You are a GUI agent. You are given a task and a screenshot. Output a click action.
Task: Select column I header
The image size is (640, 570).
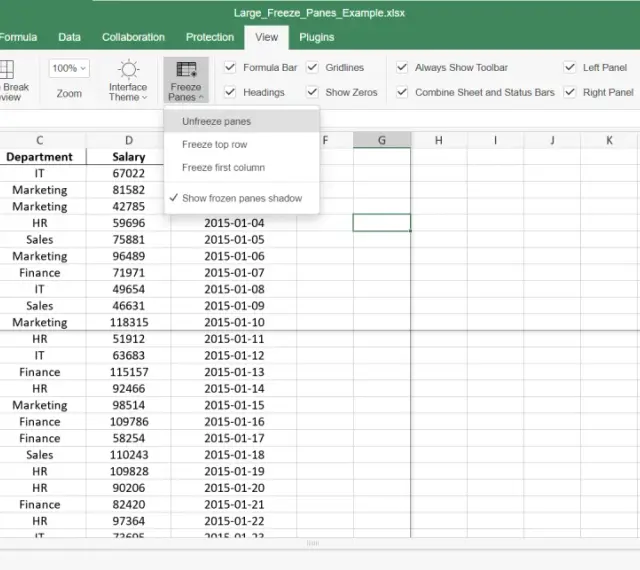click(496, 140)
